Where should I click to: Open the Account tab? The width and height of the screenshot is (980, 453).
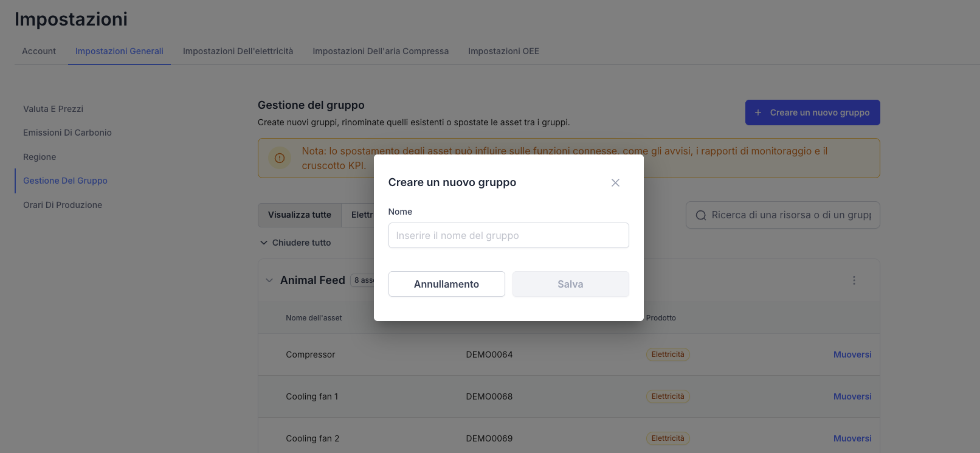pos(39,51)
